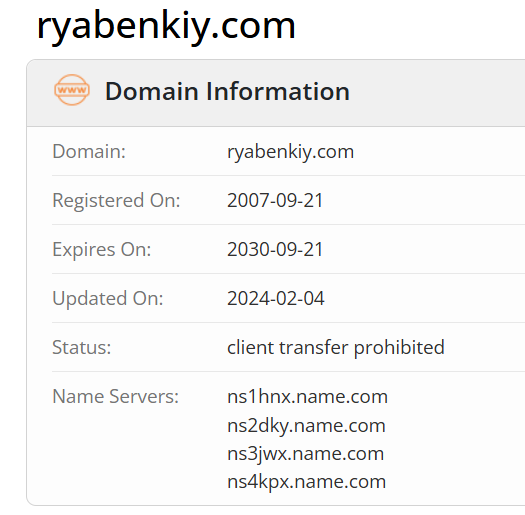
Task: Click the Expires On label
Action: point(102,249)
